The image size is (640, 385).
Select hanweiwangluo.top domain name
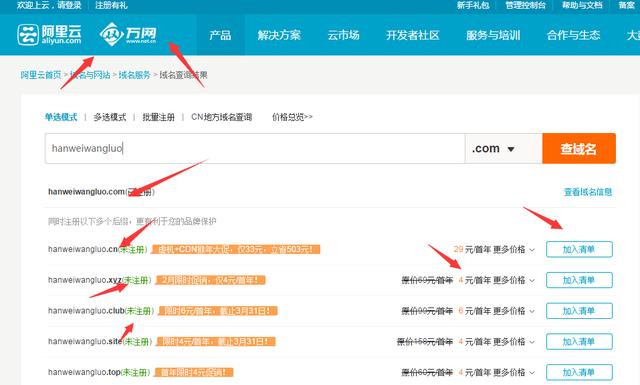click(x=84, y=372)
